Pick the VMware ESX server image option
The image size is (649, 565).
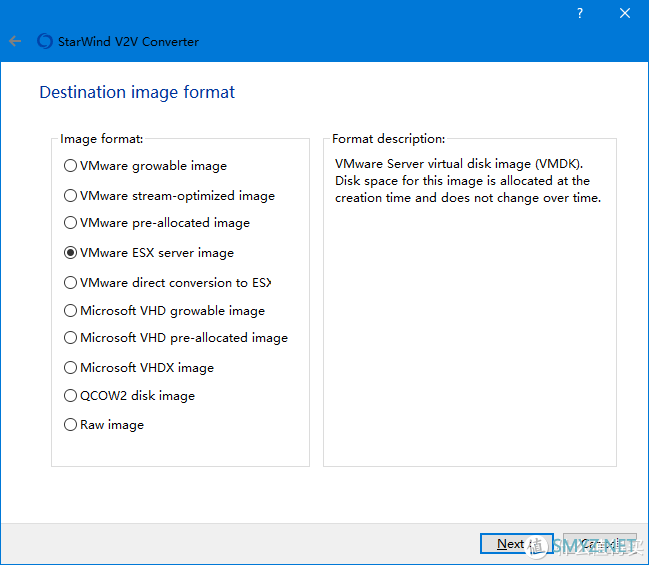pos(70,253)
